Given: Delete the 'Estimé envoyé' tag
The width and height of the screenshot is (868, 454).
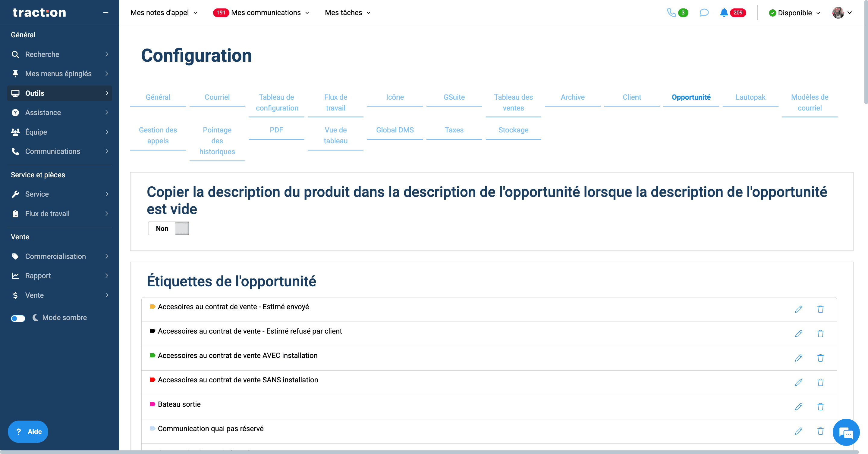Looking at the screenshot, I should 820,309.
